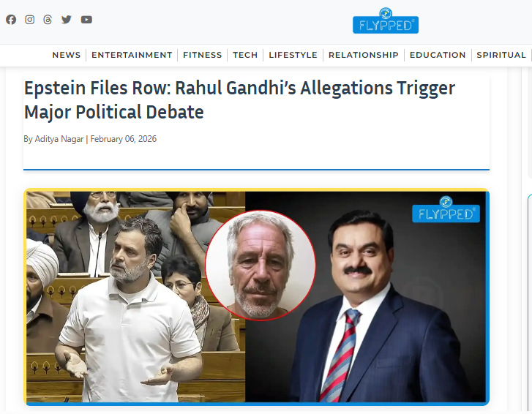This screenshot has height=414, width=532.
Task: Open the ENTERTAINMENT menu item
Action: [132, 55]
